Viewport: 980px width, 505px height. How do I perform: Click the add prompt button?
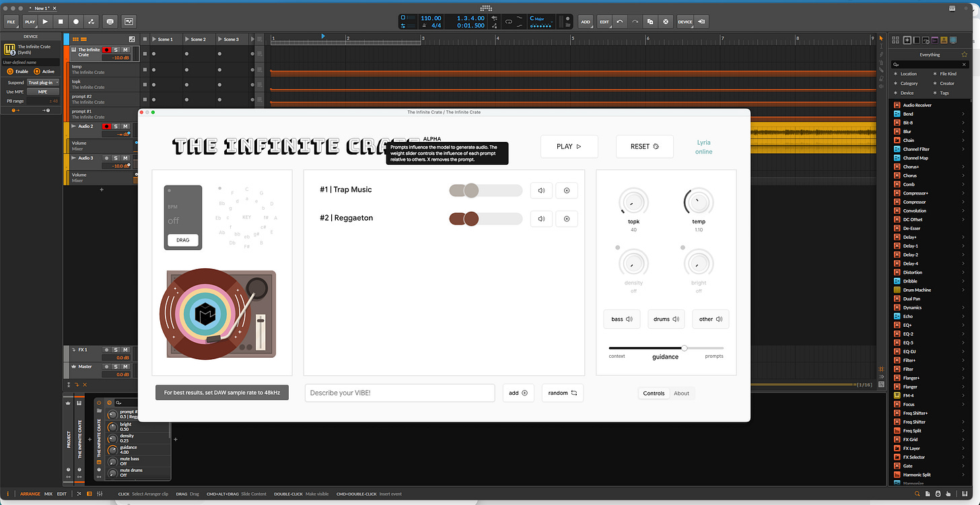[x=518, y=393]
